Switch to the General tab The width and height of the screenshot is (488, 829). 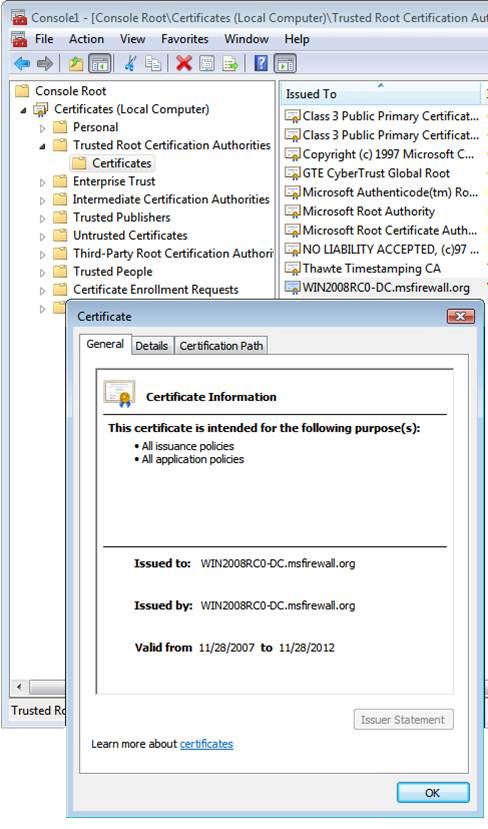pos(105,344)
